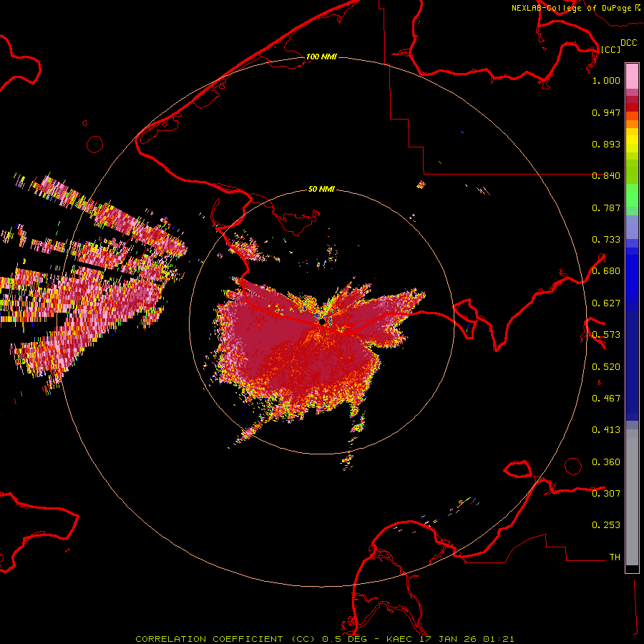
Task: Click the "0.360" color scale value
Action: 606,462
